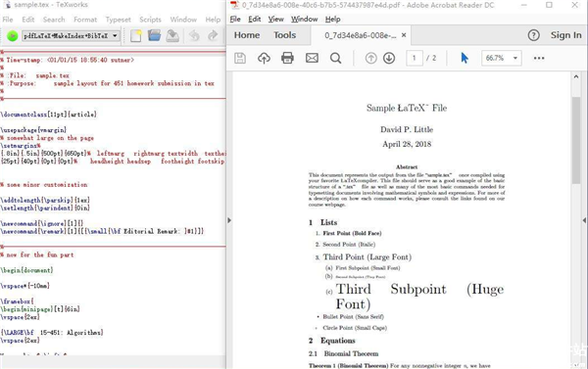
Task: Click the print icon in Acrobat
Action: [x=287, y=58]
